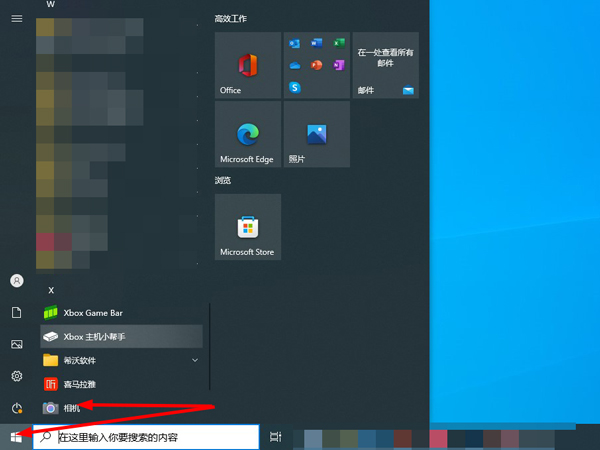Click the search magnifier icon
600x450 pixels.
tap(46, 437)
